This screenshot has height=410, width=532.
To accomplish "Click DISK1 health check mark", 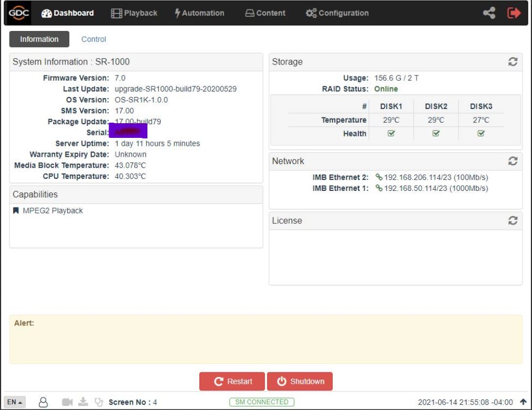I will pyautogui.click(x=391, y=133).
